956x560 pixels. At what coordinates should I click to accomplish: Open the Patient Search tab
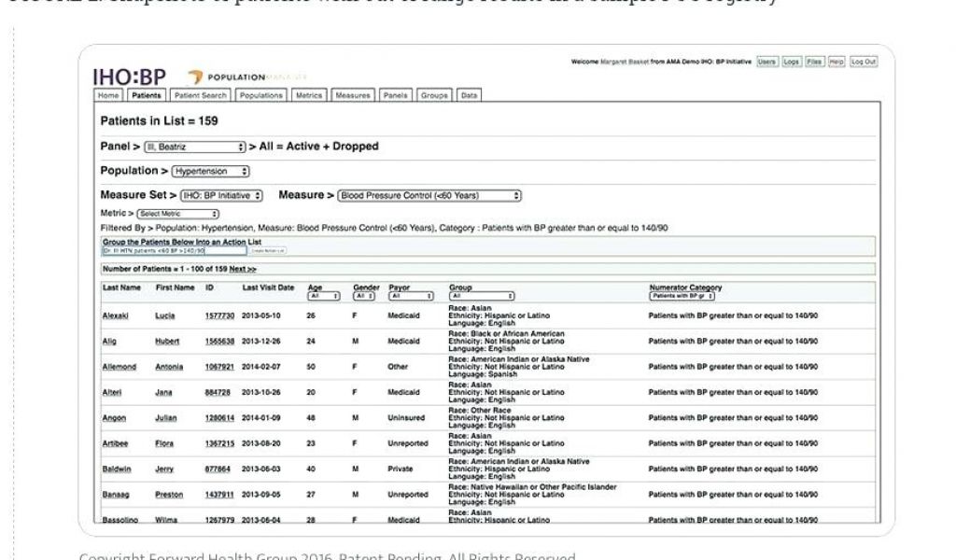(x=201, y=95)
